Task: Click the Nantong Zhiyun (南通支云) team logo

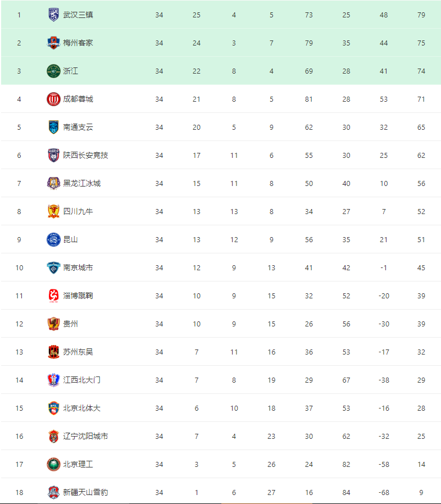Action: pos(53,127)
